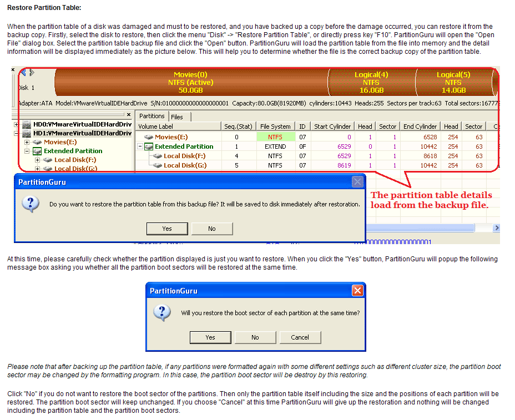This screenshot has width=515, height=420.
Task: Click question mark icon in restore dialog
Action: (x=31, y=204)
